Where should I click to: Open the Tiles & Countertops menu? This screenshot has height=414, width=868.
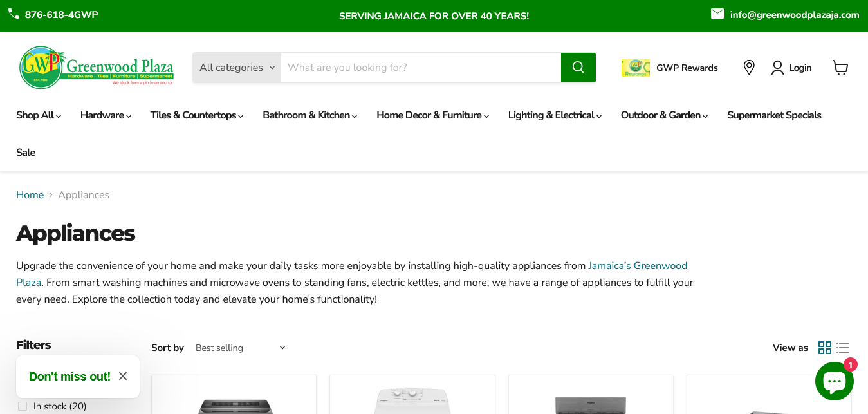coord(197,115)
